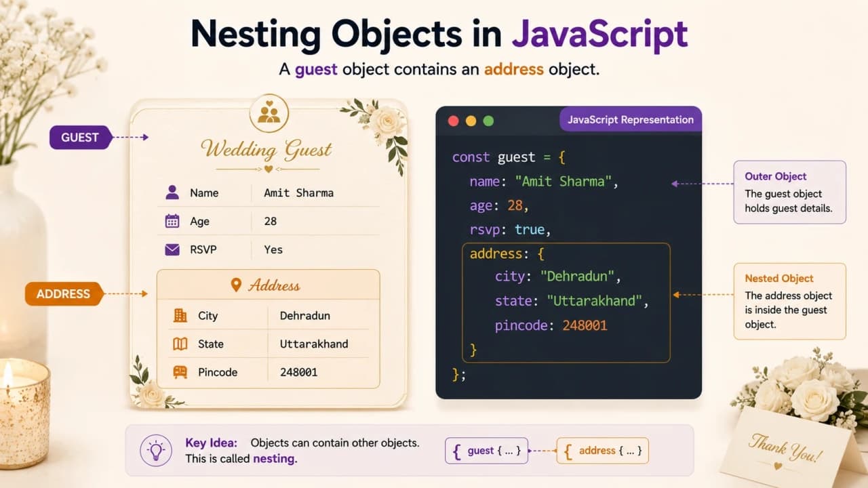The height and width of the screenshot is (488, 868).
Task: Click the address { ... } chip
Action: pyautogui.click(x=603, y=451)
